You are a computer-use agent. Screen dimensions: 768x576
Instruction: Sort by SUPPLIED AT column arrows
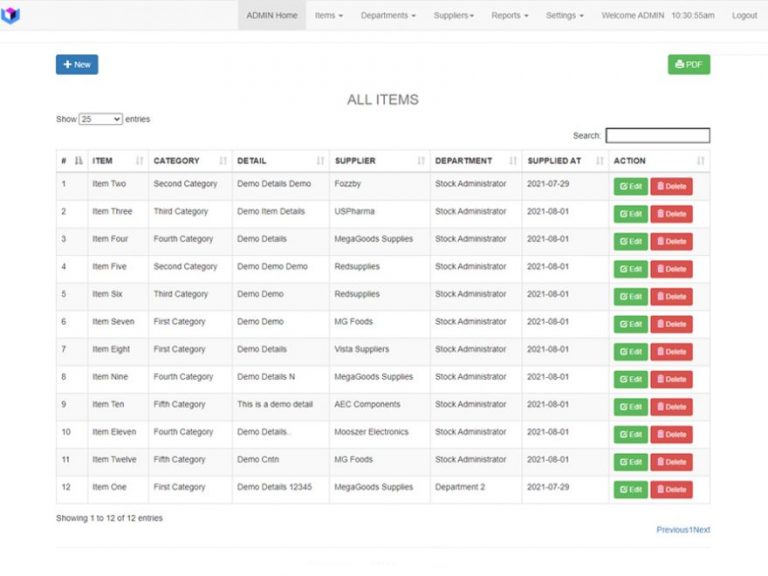(x=599, y=161)
